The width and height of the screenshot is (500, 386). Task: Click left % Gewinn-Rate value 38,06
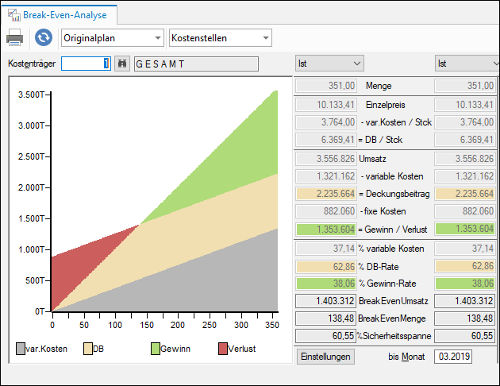pos(326,284)
